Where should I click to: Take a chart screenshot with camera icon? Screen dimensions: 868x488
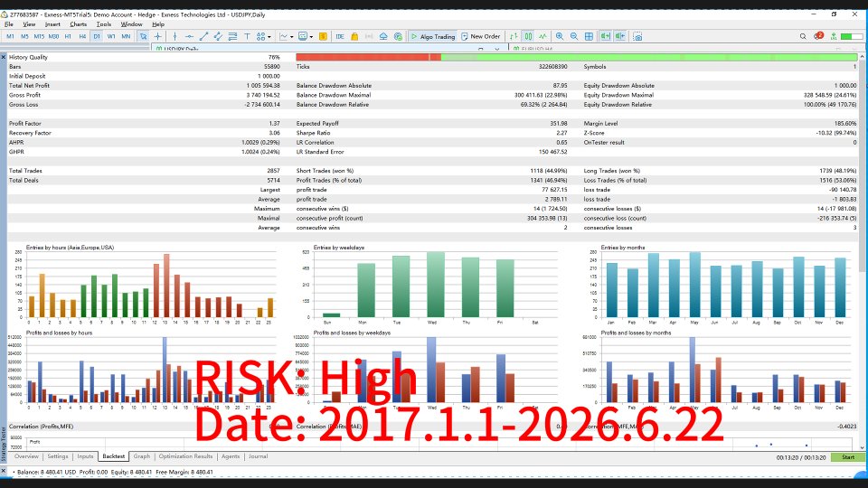point(637,36)
